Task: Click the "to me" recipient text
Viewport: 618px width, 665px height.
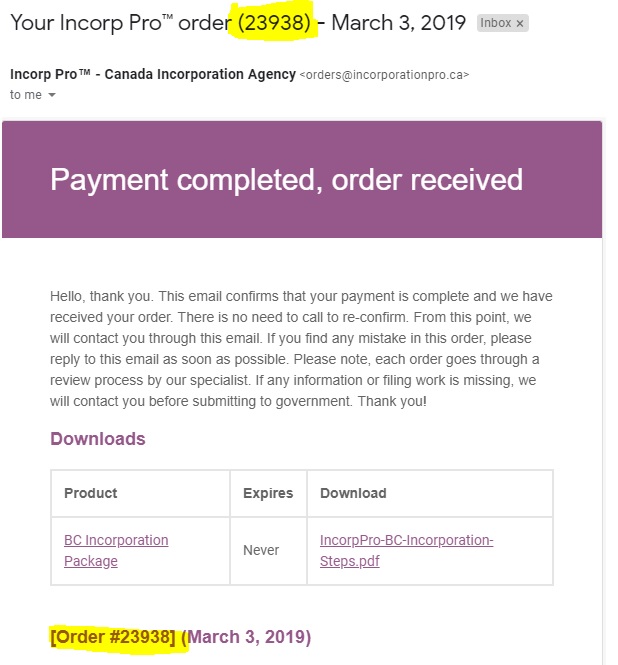Action: pos(25,95)
